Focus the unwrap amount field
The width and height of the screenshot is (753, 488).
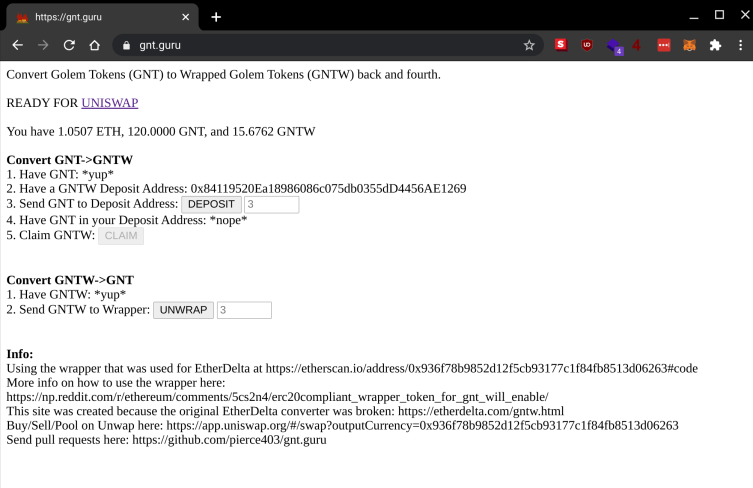(x=244, y=310)
